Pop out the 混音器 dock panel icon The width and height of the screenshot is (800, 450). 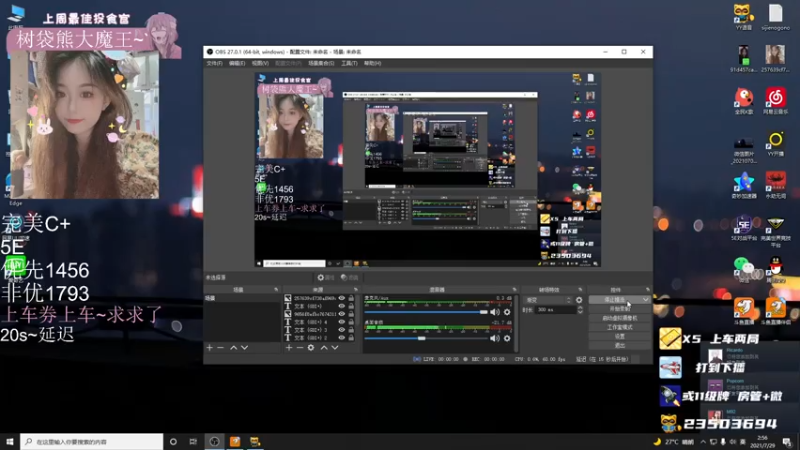[x=514, y=290]
